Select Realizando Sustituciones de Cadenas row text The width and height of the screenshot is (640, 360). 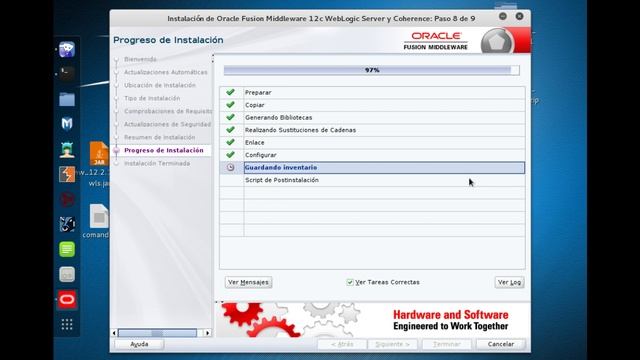click(x=300, y=130)
